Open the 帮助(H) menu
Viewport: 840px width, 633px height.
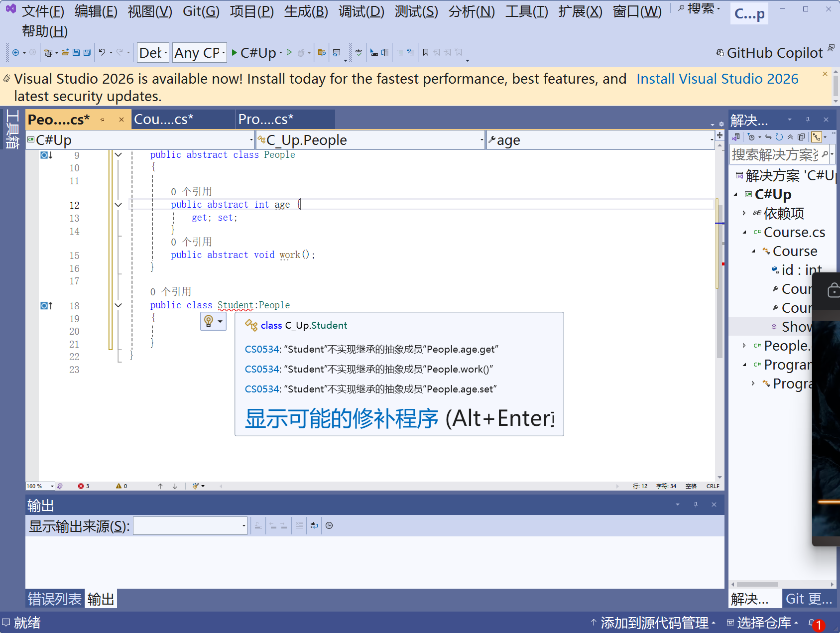point(45,31)
